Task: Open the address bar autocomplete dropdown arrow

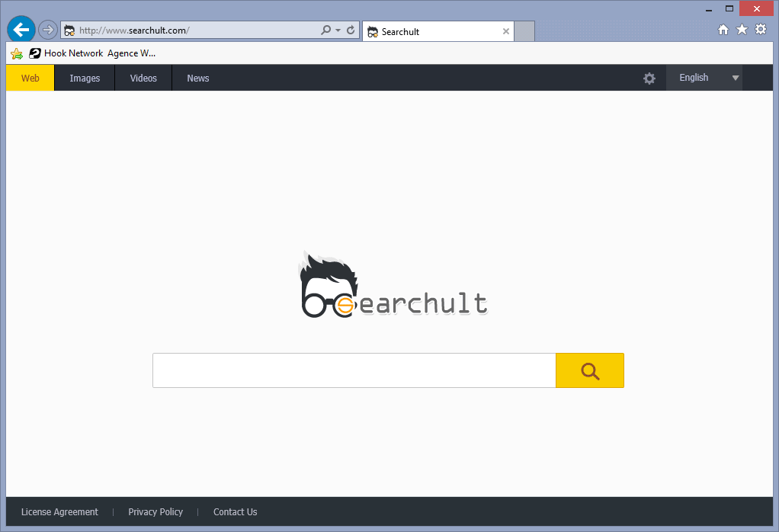Action: [338, 30]
